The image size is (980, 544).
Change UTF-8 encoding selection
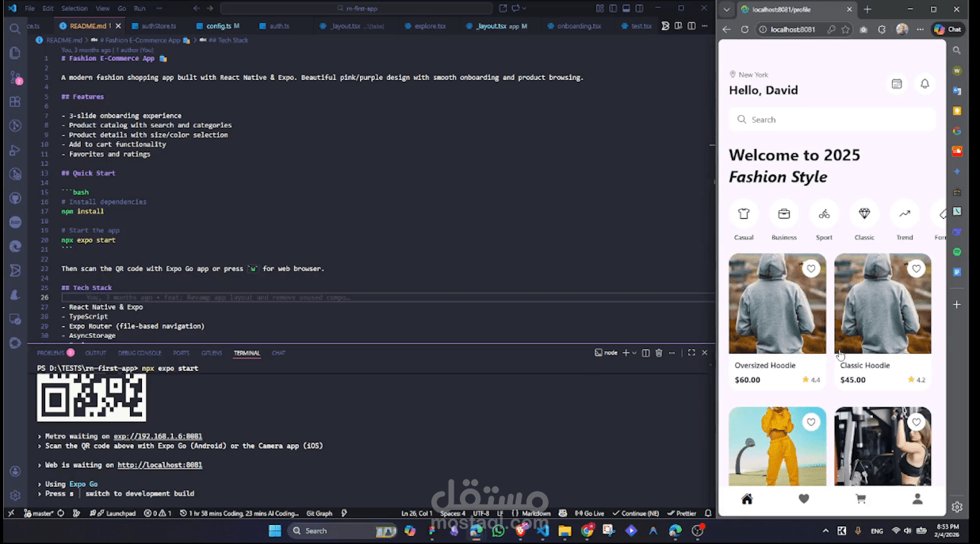pyautogui.click(x=480, y=514)
